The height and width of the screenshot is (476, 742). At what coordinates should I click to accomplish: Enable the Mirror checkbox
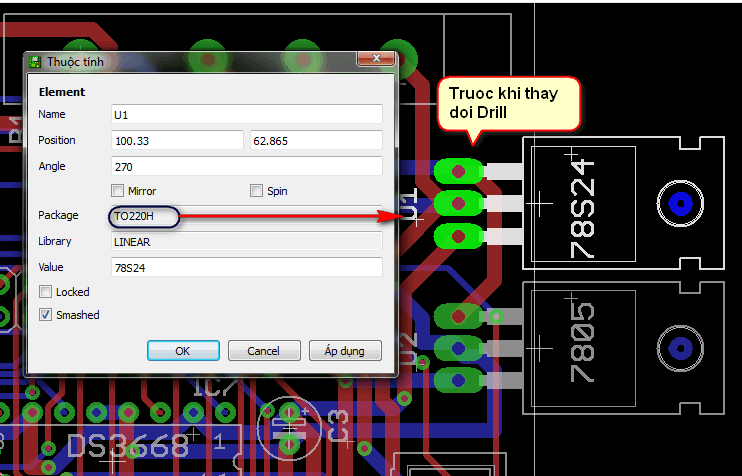tap(117, 191)
